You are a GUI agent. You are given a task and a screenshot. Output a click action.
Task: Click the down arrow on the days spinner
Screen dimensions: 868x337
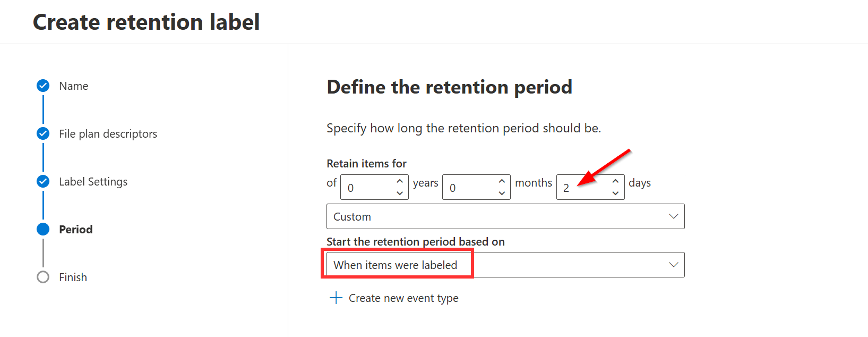(x=615, y=192)
